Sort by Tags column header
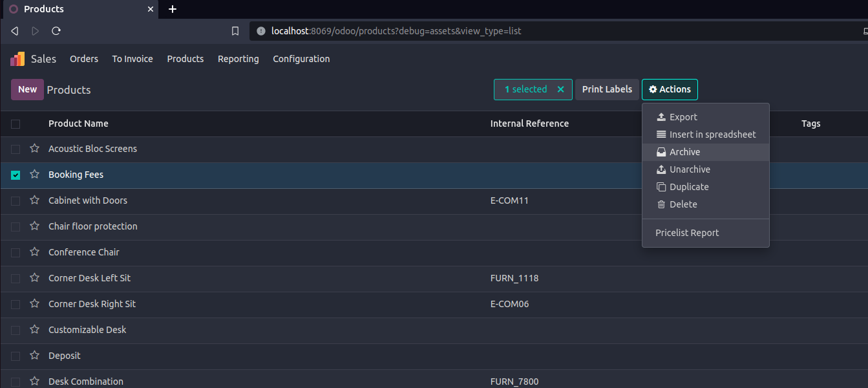This screenshot has width=868, height=388. (x=810, y=124)
